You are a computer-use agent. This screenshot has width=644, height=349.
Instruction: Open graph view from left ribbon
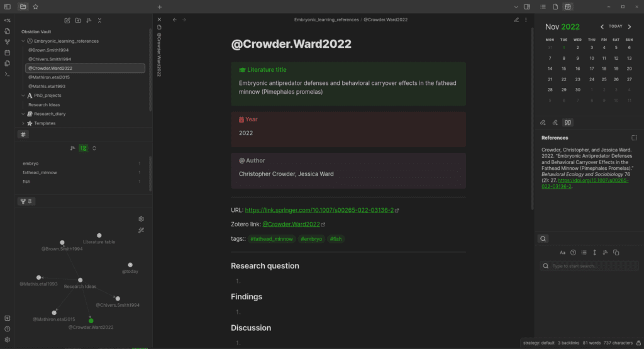[x=7, y=42]
